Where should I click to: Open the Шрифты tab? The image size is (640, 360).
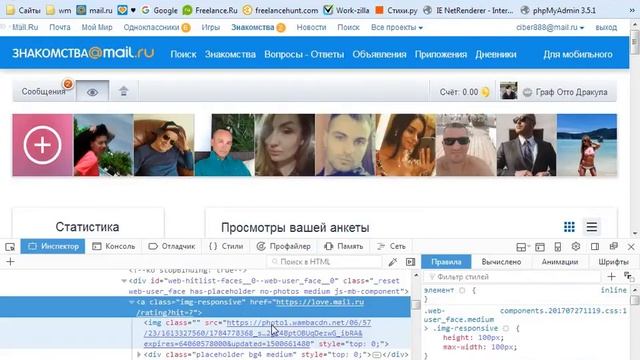613,262
